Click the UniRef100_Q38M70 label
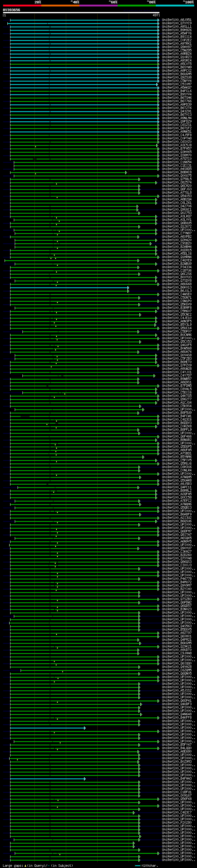 pos(176,155)
